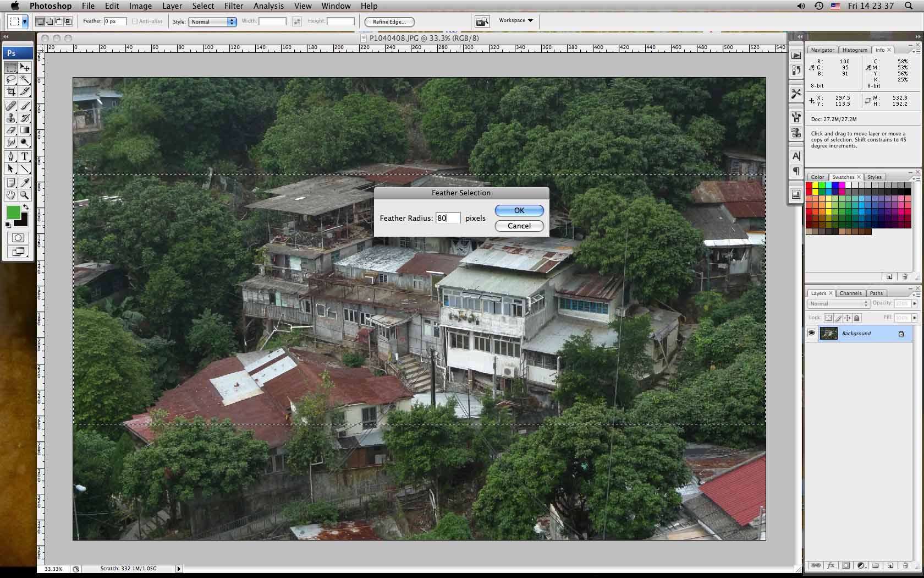Delete layer trash icon in Layers panel
This screenshot has height=578, width=924.
905,565
